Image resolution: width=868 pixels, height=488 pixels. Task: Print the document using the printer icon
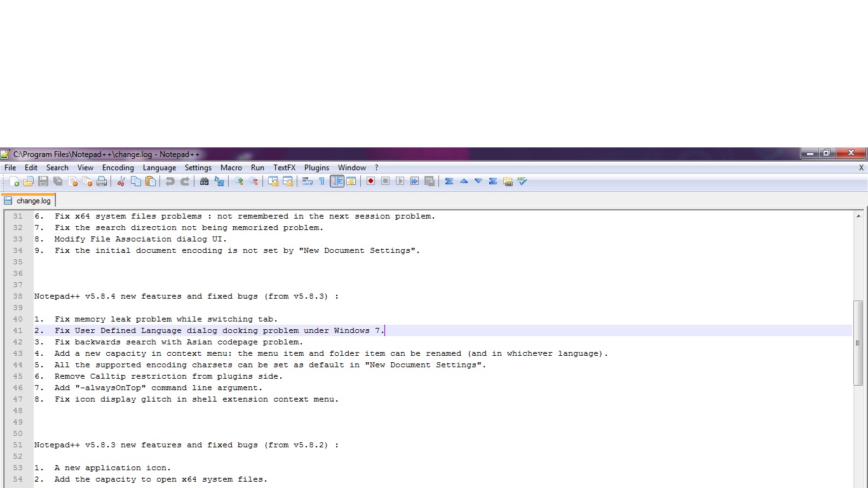coord(102,182)
